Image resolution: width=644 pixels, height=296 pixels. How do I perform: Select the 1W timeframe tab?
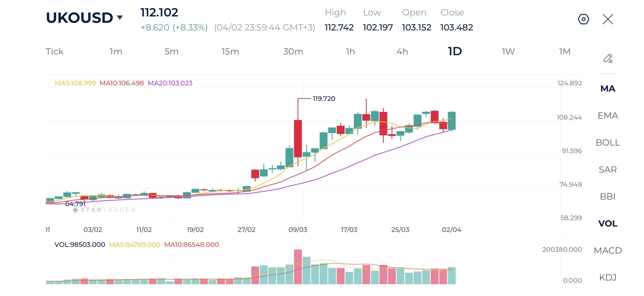(508, 52)
